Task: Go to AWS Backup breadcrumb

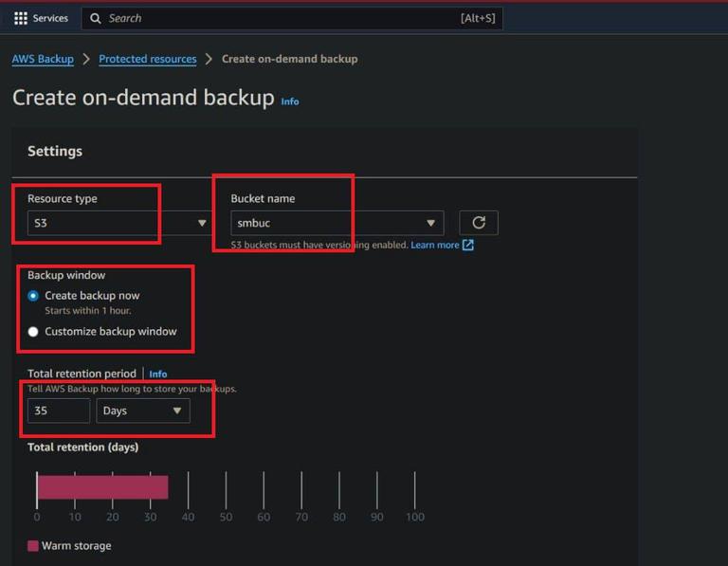Action: (43, 59)
